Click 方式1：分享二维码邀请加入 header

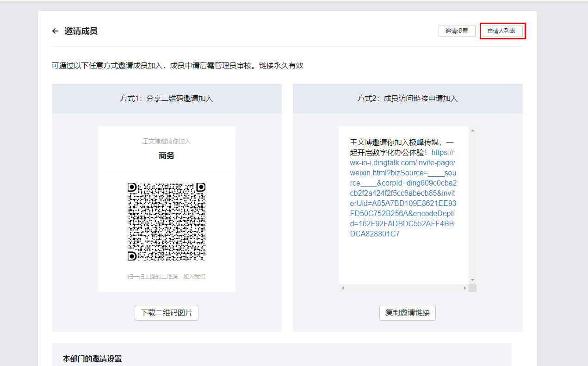click(x=167, y=99)
